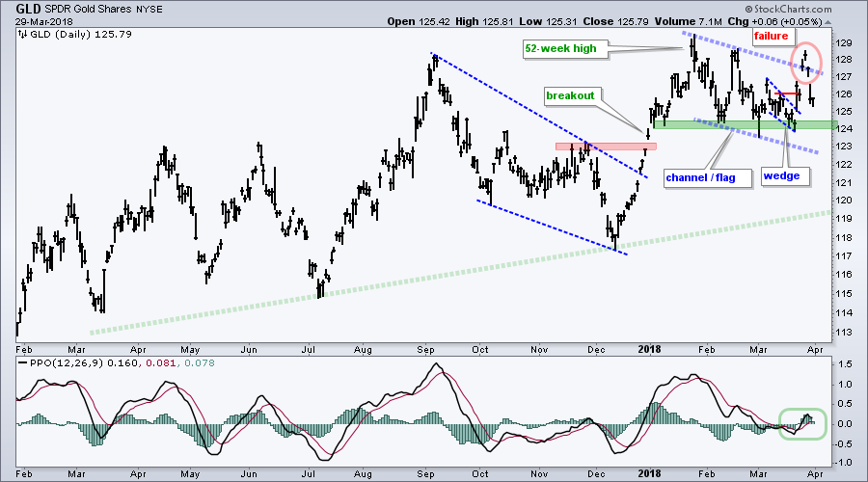This screenshot has height=482, width=868.
Task: Click the 1.5 label on the PPO axis
Action: click(845, 363)
